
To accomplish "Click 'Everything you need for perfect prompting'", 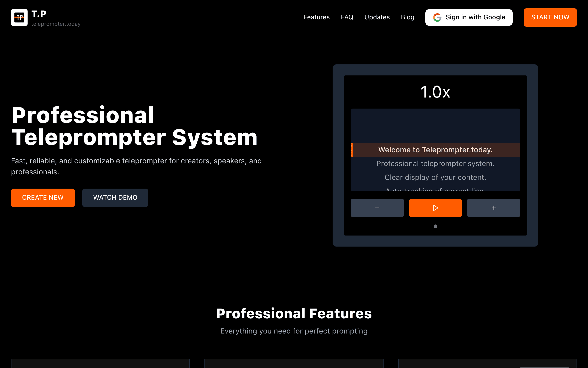I will (294, 331).
